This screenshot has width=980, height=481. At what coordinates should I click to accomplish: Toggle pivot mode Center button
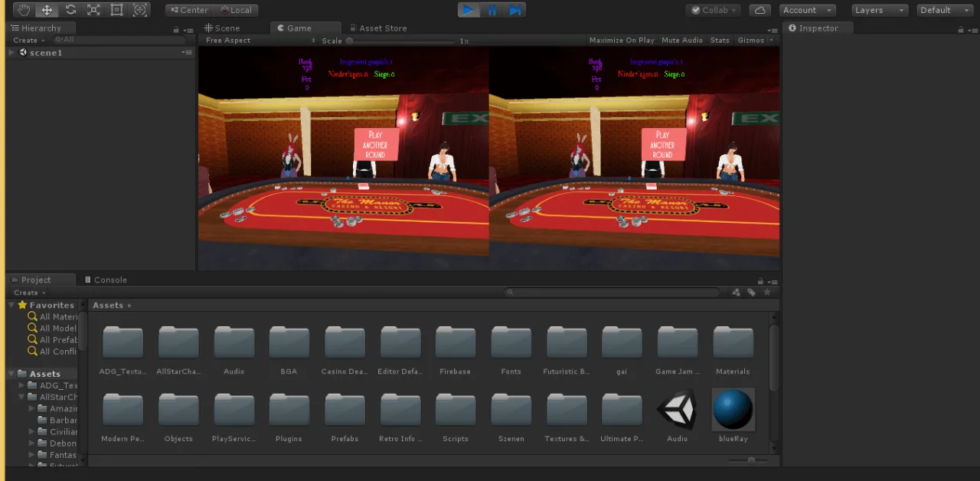[x=188, y=10]
